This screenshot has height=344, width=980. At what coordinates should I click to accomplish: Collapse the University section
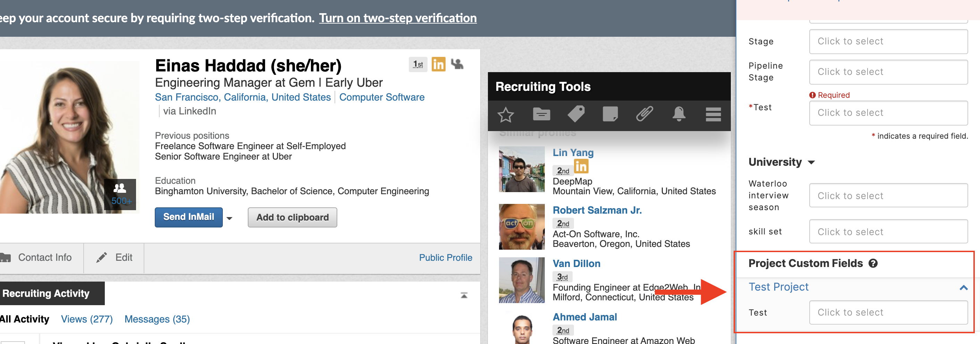[811, 162]
